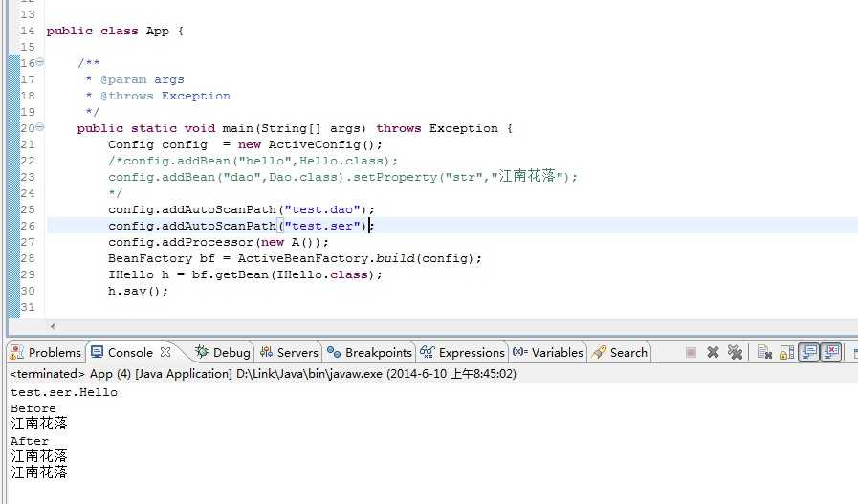Image resolution: width=858 pixels, height=504 pixels.
Task: Click the "@param args" Javadoc tag
Action: tap(143, 80)
